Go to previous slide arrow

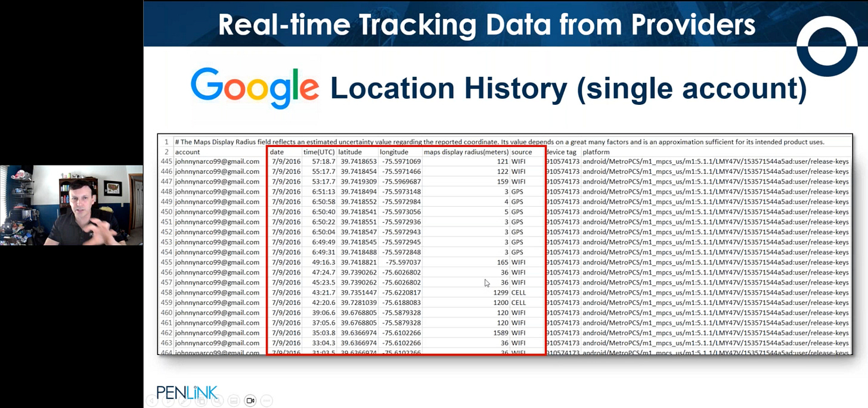[x=153, y=401]
